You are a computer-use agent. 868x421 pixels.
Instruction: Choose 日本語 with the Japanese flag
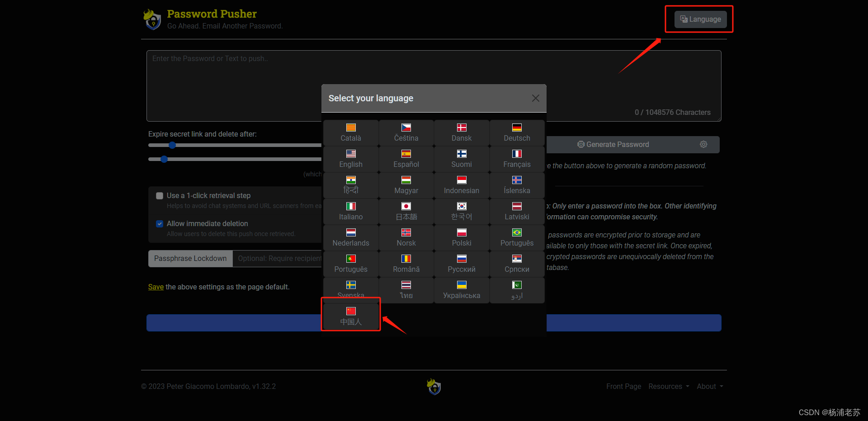point(406,212)
